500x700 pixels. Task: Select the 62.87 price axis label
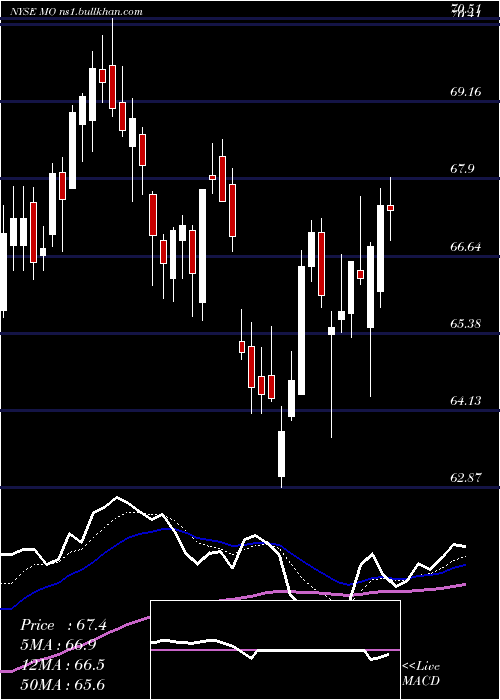466,478
